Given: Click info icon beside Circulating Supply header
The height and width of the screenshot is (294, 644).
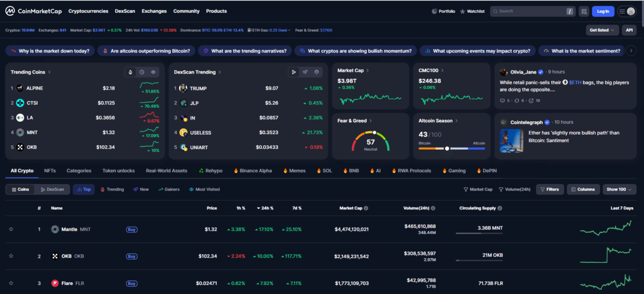Looking at the screenshot, I should point(500,208).
